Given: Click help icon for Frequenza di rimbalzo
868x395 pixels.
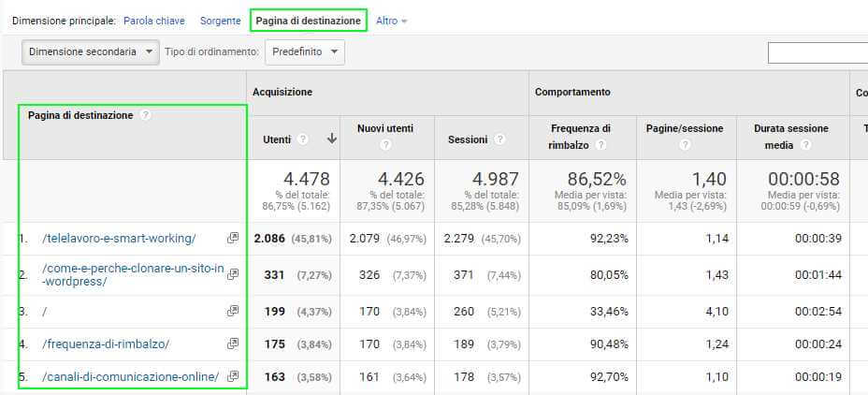Looking at the screenshot, I should [600, 145].
